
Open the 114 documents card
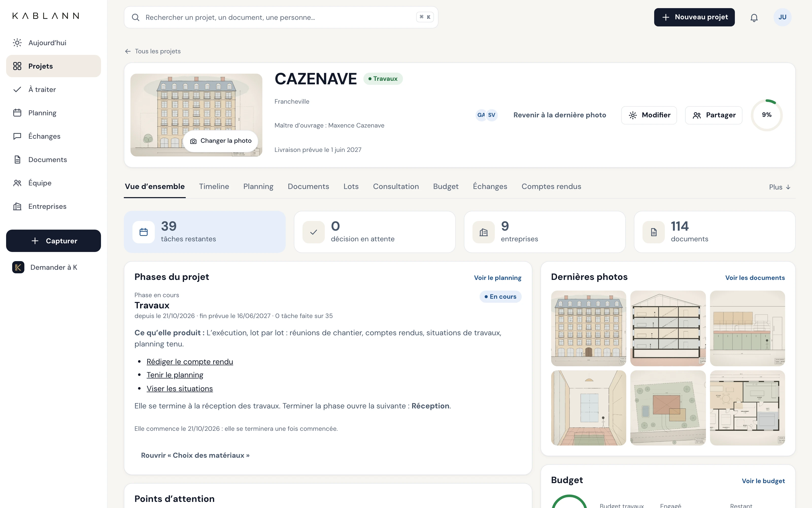(715, 232)
